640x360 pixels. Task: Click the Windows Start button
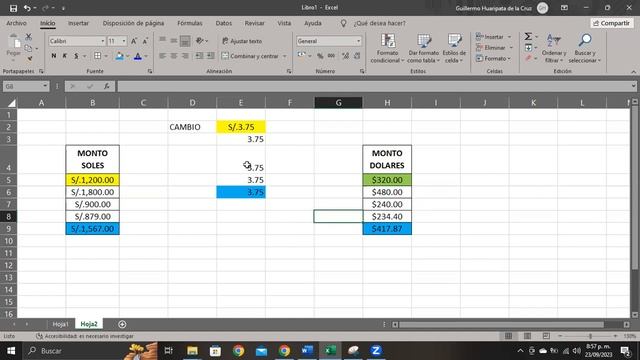pos(11,351)
